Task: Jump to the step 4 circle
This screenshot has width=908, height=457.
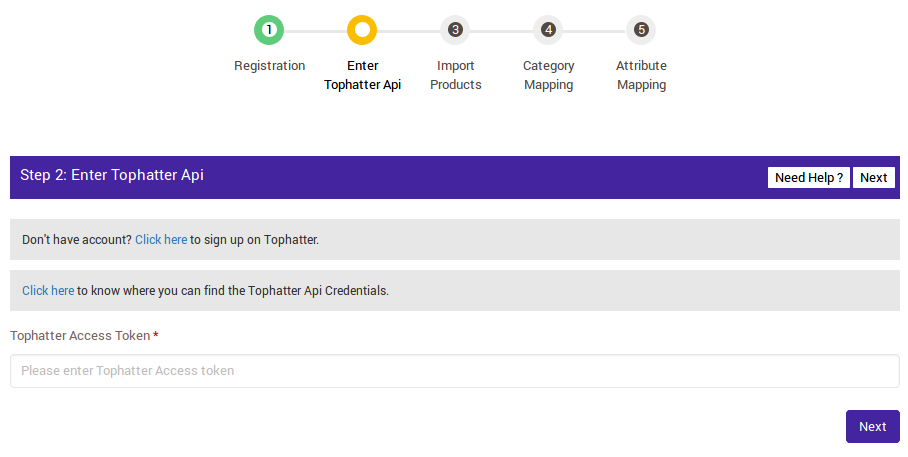Action: click(x=548, y=30)
